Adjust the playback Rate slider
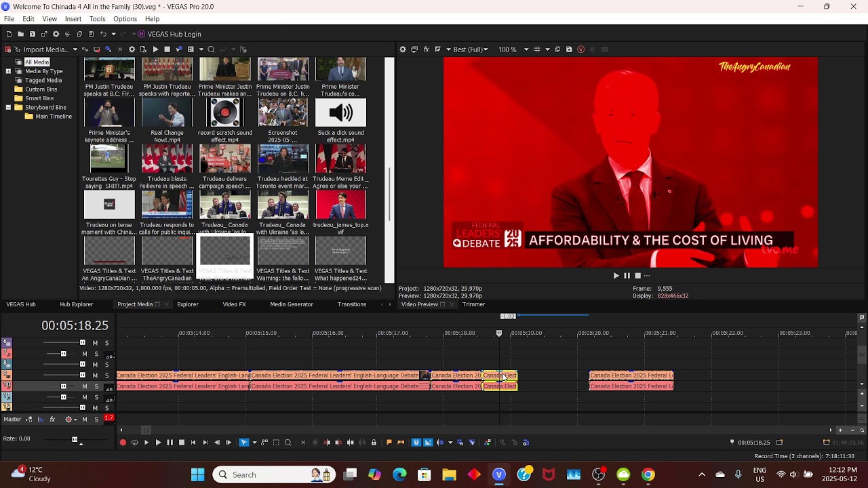Image resolution: width=868 pixels, height=488 pixels. 75,440
